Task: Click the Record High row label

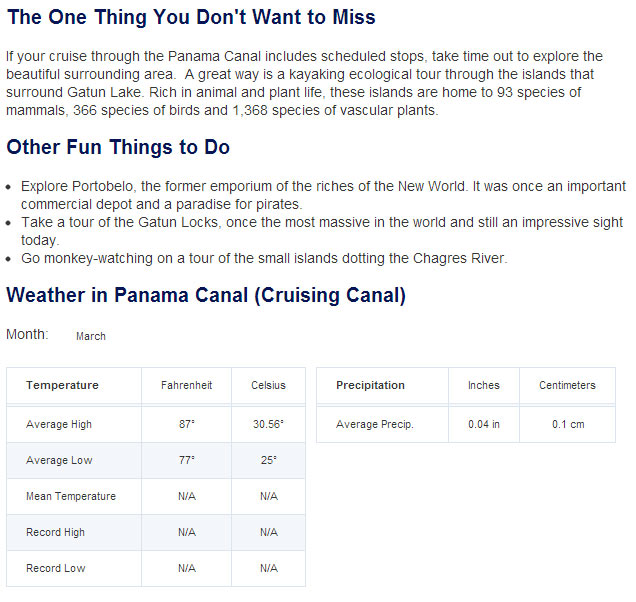Action: pyautogui.click(x=56, y=532)
